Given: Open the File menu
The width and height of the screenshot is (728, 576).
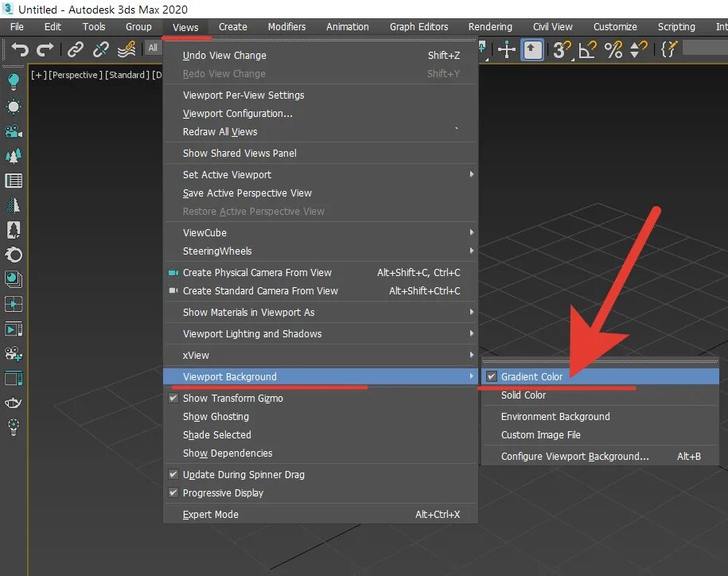Looking at the screenshot, I should [17, 27].
